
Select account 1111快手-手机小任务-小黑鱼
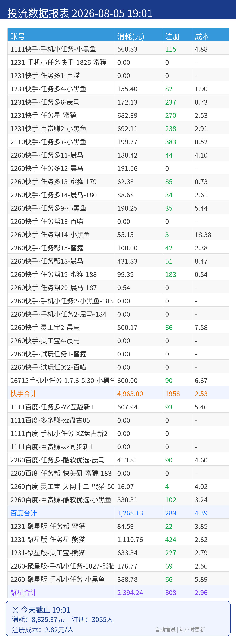53,49
